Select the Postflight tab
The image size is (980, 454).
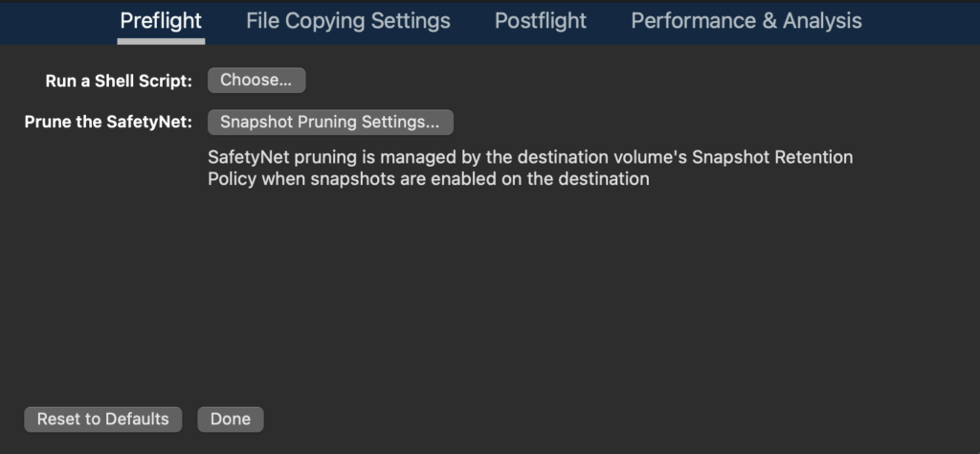(x=541, y=21)
